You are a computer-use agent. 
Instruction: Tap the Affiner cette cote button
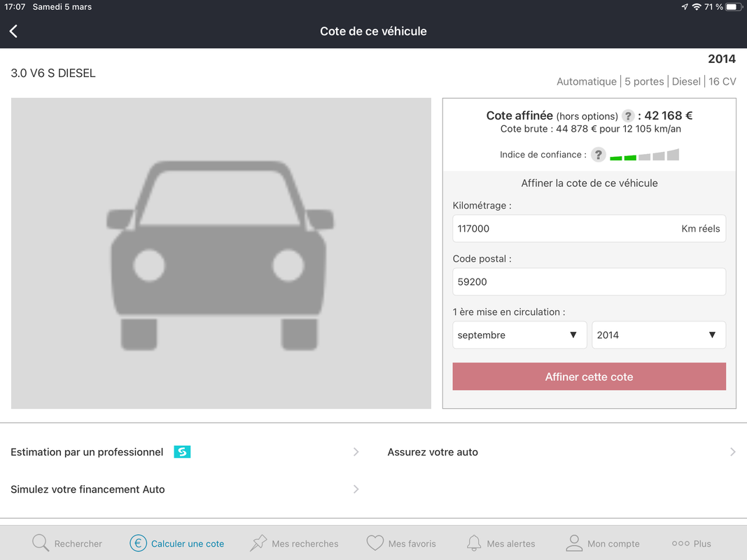pos(589,377)
